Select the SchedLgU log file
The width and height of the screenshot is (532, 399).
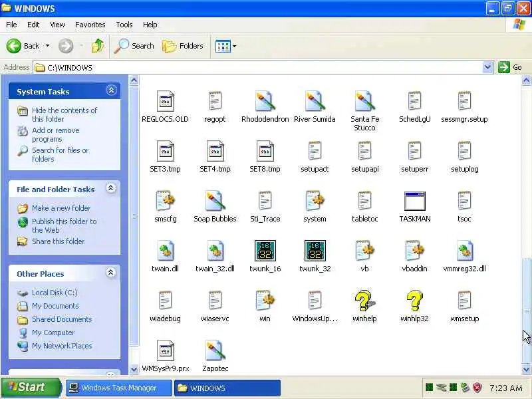coord(414,101)
